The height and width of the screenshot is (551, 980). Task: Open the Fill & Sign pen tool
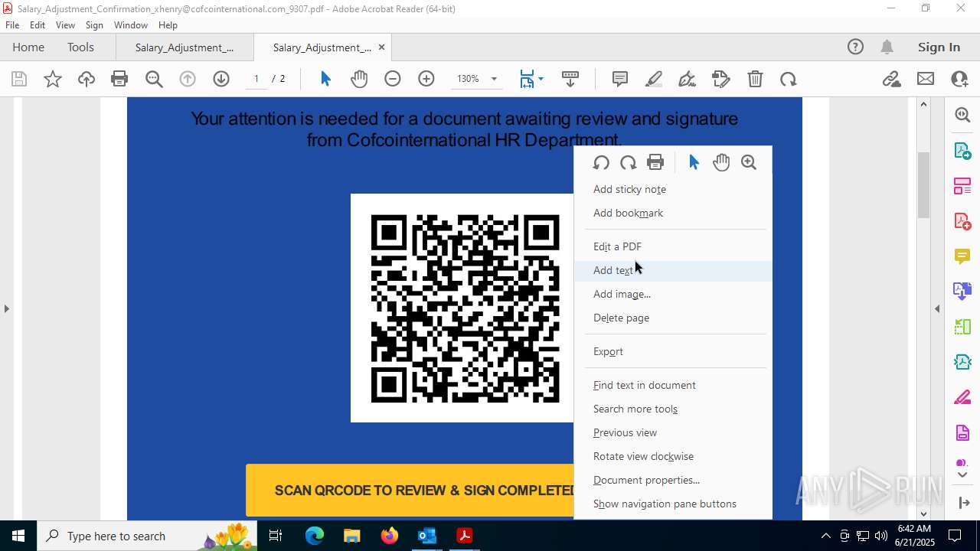tap(688, 79)
